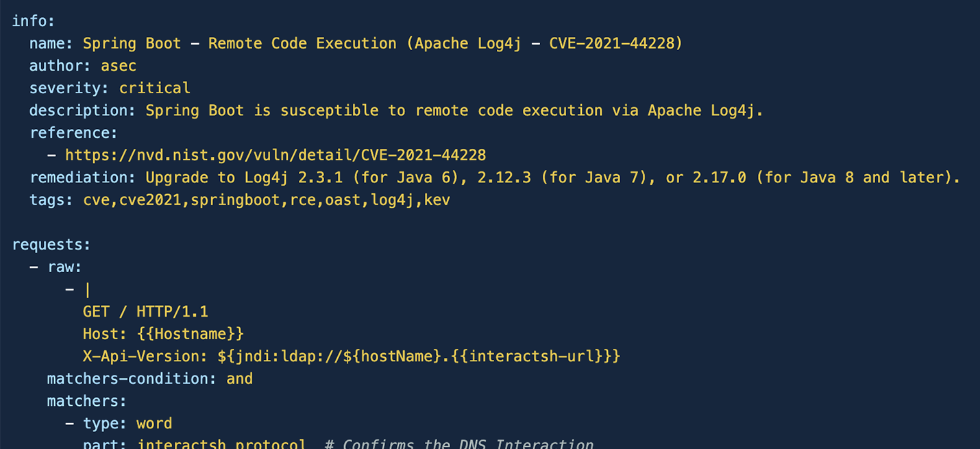Click the '- type:' key
The width and height of the screenshot is (980, 449).
(x=97, y=424)
